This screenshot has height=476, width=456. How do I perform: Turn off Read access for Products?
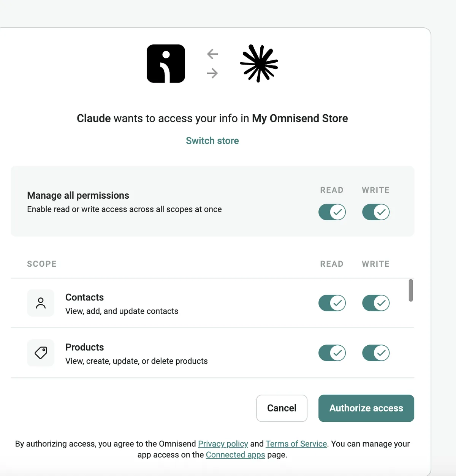pyautogui.click(x=332, y=353)
